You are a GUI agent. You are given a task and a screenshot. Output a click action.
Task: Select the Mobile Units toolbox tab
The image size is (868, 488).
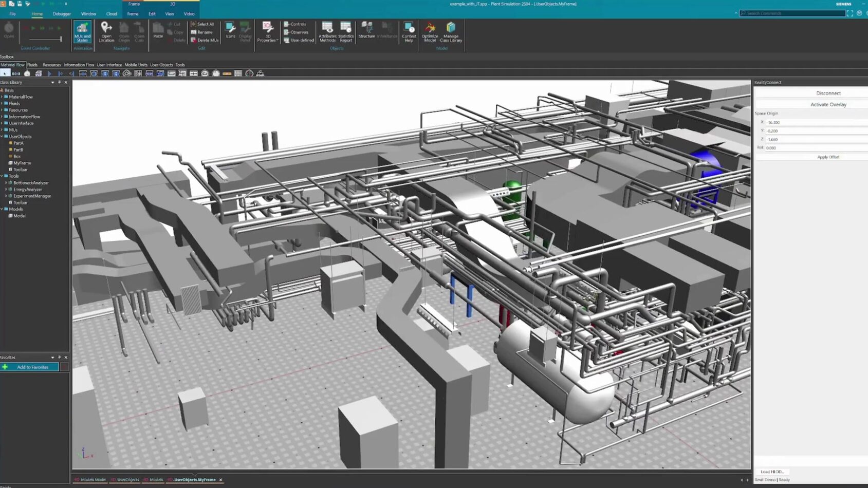(x=136, y=65)
